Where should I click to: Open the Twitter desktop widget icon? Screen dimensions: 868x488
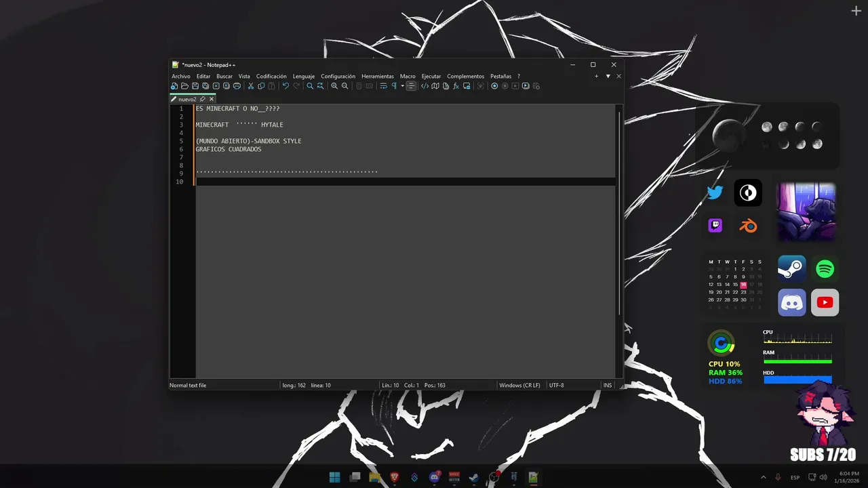coord(715,193)
